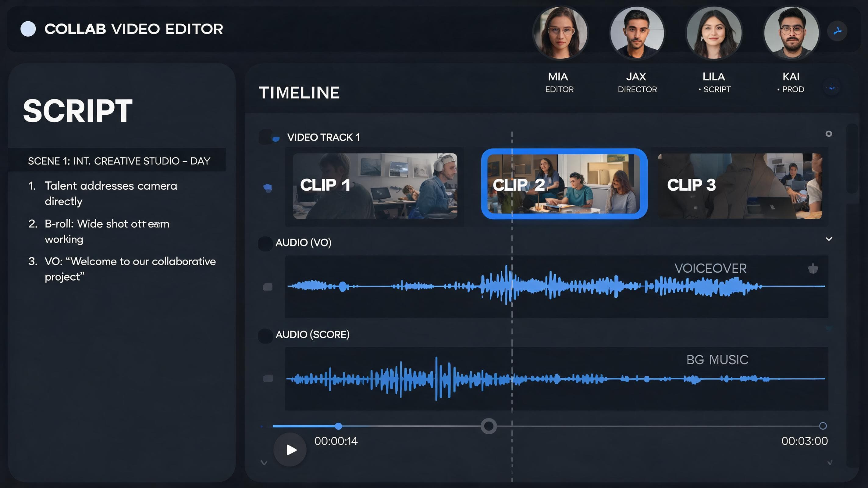
Task: Click the 'SCRIPT' panel heading
Action: (x=78, y=111)
